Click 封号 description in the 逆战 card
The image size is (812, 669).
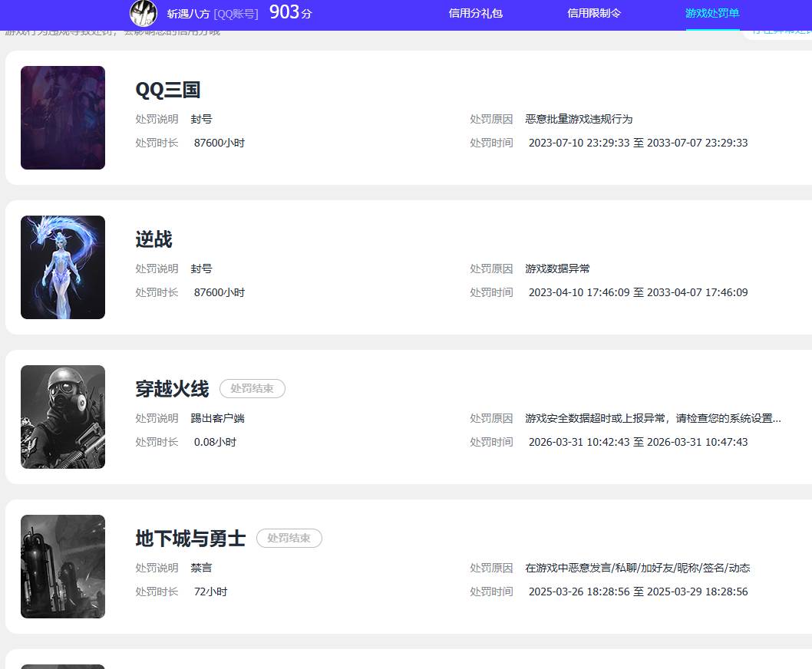click(x=201, y=269)
